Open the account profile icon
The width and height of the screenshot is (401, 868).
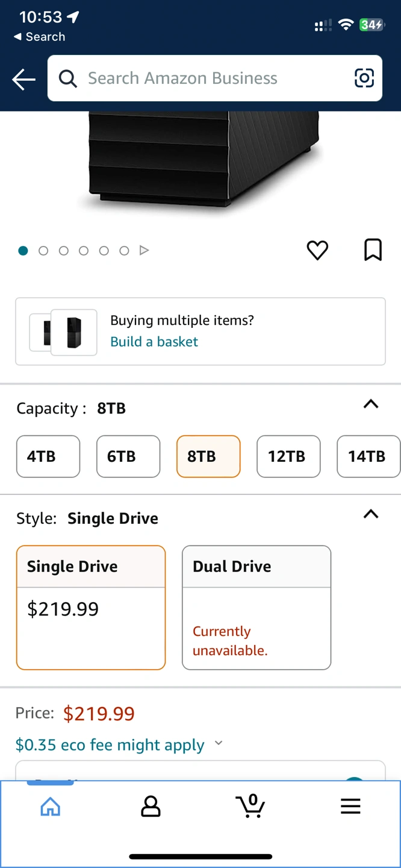tap(151, 806)
